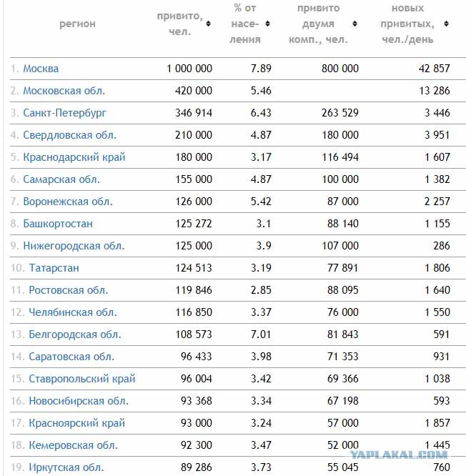
Task: Sort by новых привитых чел./день arrows
Action: [x=446, y=24]
